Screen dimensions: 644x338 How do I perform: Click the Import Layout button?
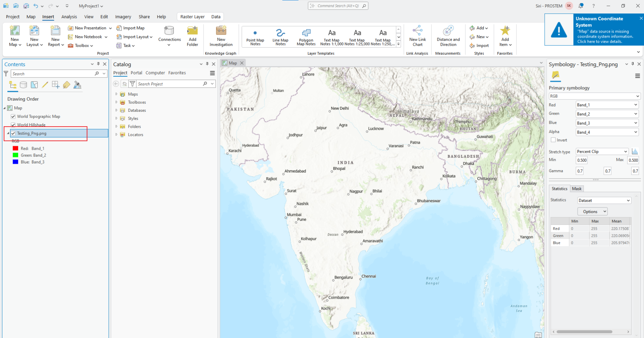pos(134,37)
